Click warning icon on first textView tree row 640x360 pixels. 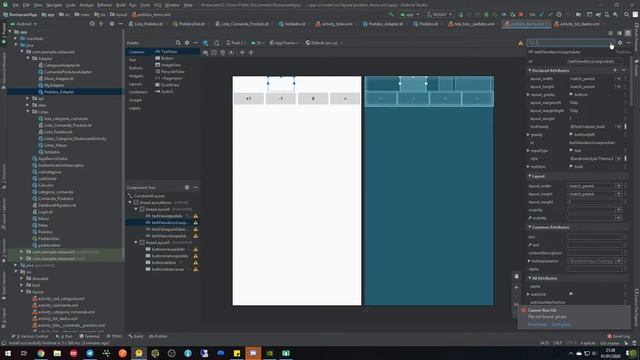click(196, 216)
